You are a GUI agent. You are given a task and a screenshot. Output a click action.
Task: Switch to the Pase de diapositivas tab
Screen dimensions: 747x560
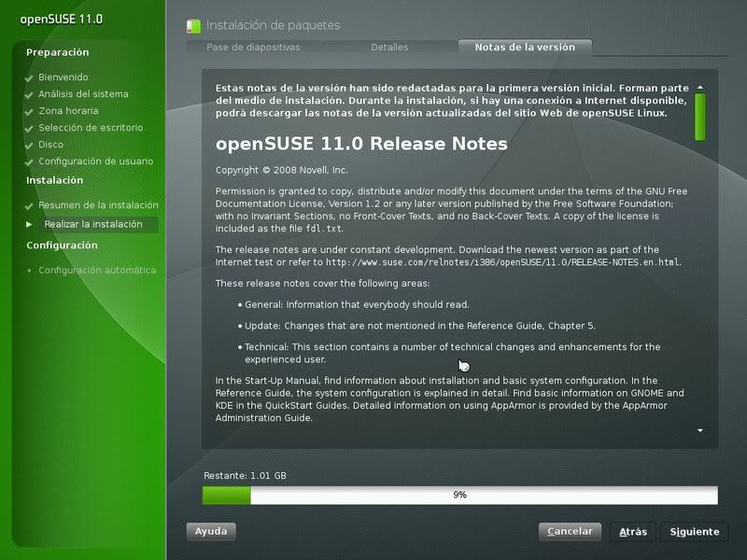(253, 48)
